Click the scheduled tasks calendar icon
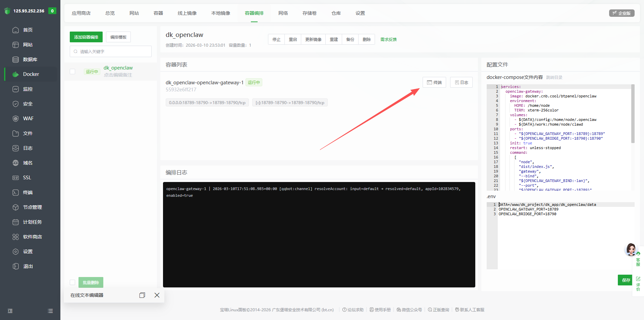This screenshot has height=320, width=644. (15, 222)
